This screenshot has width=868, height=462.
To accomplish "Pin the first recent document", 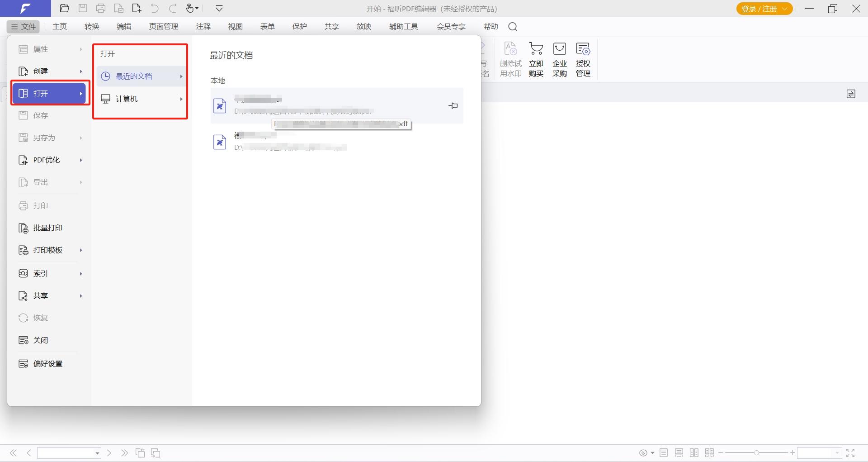I will click(x=453, y=105).
